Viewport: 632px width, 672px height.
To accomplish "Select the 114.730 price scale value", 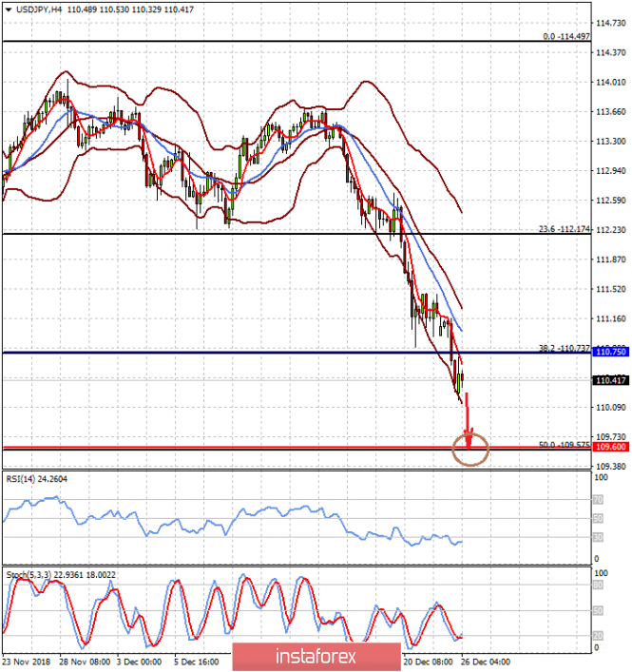I will 610,23.
